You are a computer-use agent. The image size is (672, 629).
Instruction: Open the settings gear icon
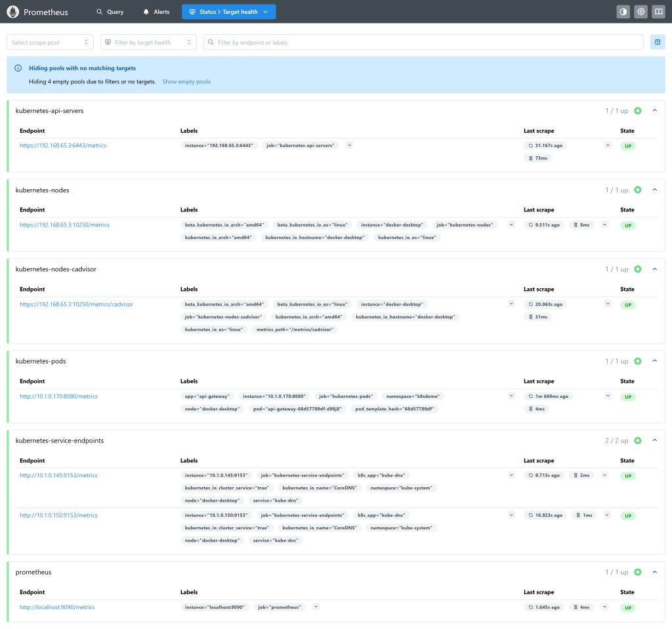[x=640, y=12]
